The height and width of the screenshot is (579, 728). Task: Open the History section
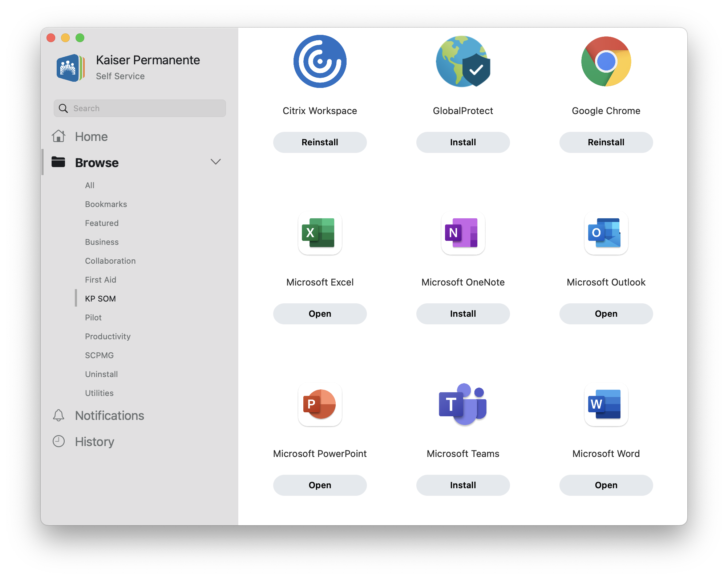tap(94, 442)
